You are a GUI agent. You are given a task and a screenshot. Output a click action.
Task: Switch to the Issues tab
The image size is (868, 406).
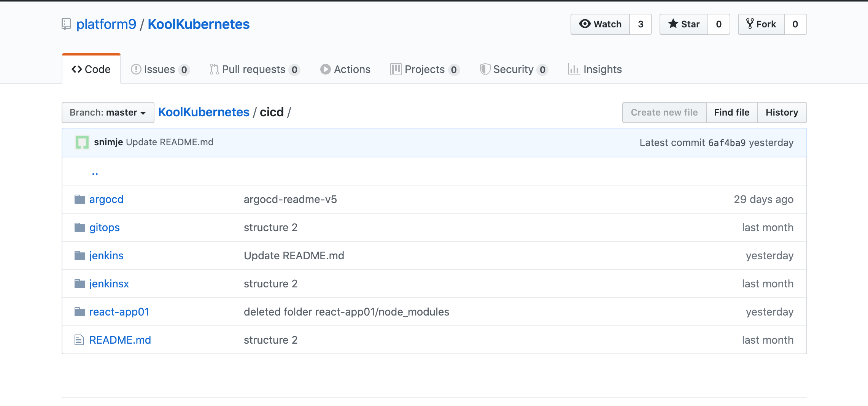(159, 69)
